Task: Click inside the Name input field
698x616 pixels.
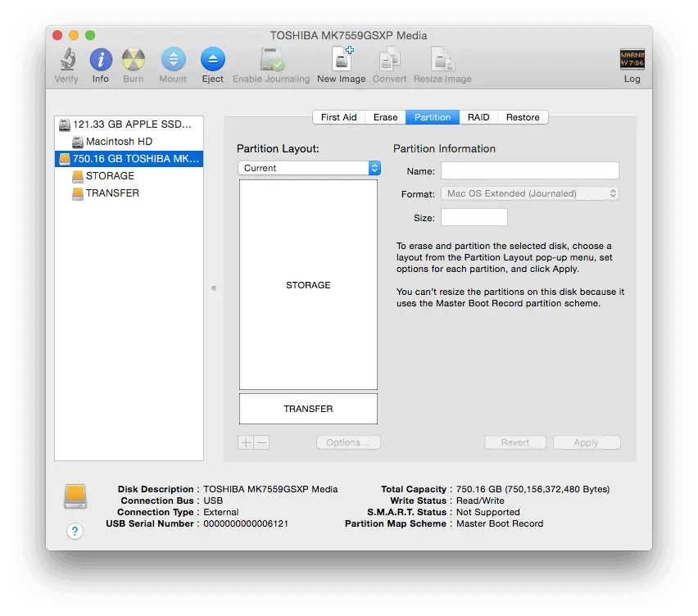Action: click(529, 170)
